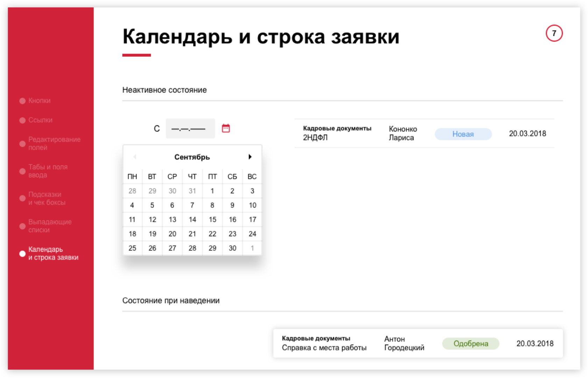Viewport: 588px width, 378px height.
Task: Select September 24 in calendar
Action: click(x=252, y=234)
